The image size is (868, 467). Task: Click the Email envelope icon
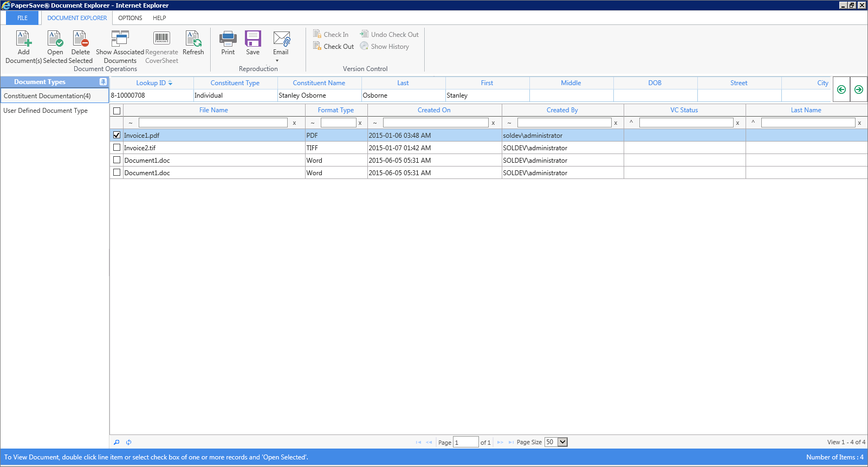tap(281, 39)
